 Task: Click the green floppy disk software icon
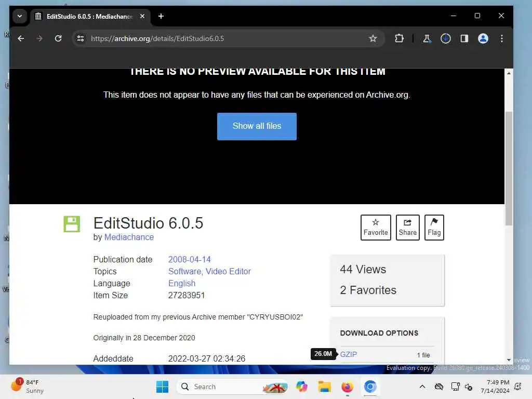[72, 224]
